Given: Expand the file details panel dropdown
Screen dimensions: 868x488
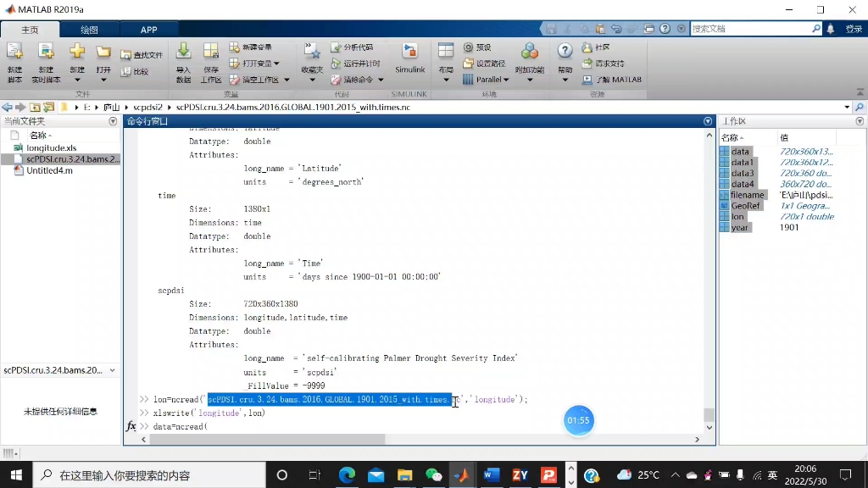Looking at the screenshot, I should [x=113, y=370].
